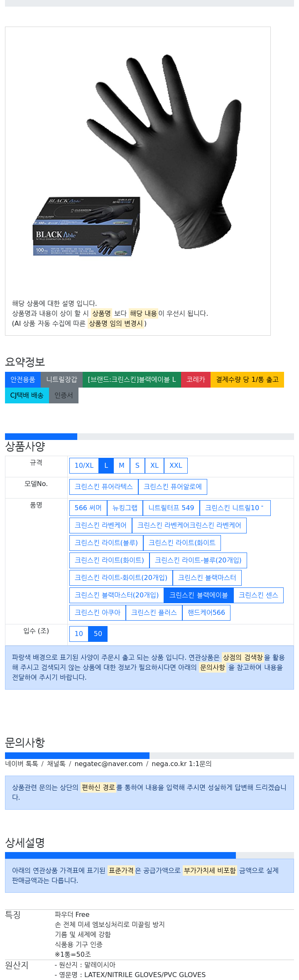Choose the 10 quantity option
This screenshot has height=980, width=299.
79,634
